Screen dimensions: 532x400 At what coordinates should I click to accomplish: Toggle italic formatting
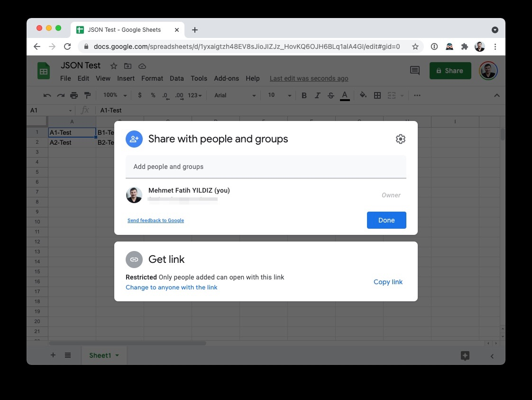click(x=317, y=95)
